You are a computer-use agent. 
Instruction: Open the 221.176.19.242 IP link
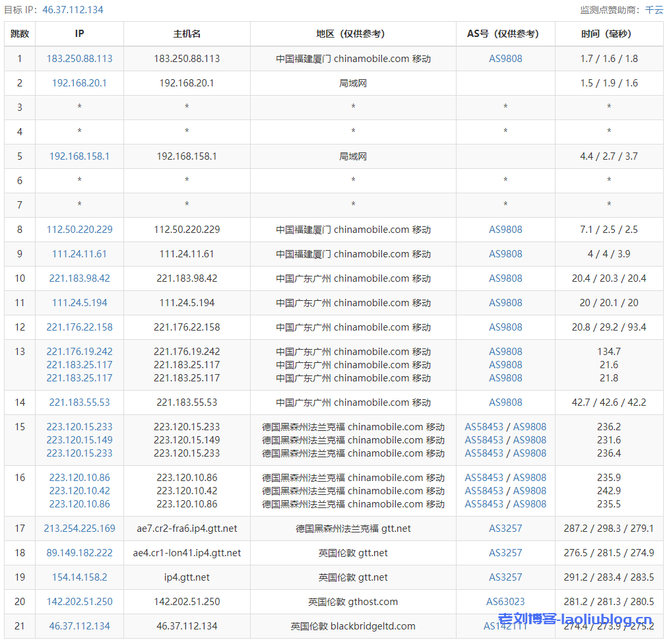79,352
